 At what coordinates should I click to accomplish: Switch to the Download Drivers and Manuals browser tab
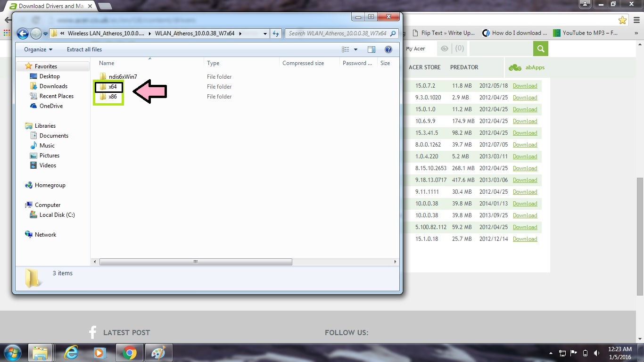coord(50,6)
